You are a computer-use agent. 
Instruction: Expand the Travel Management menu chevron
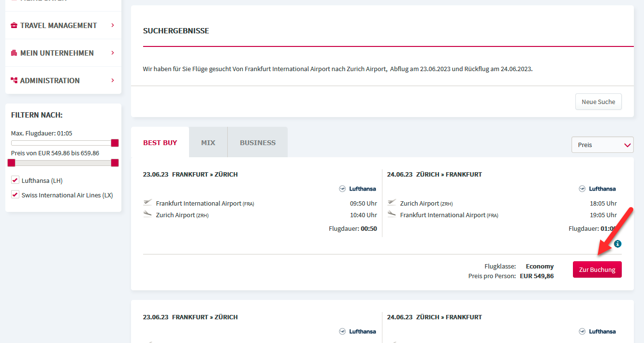click(x=113, y=25)
